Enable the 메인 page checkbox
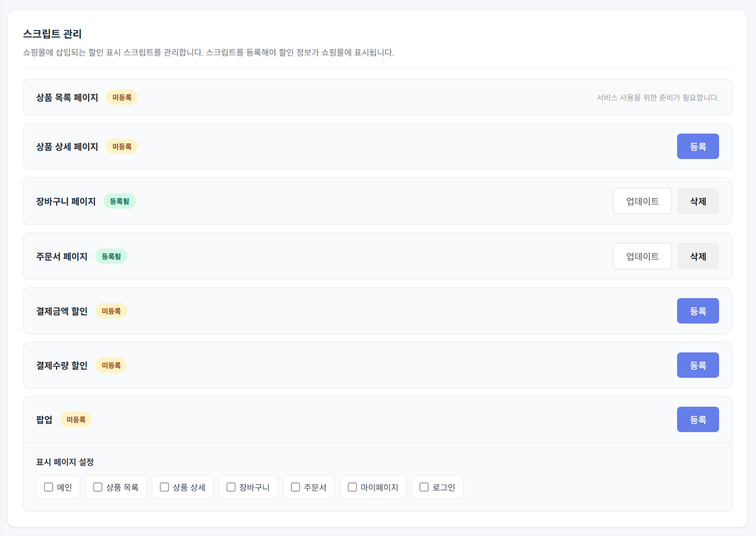756x536 pixels. pyautogui.click(x=49, y=487)
